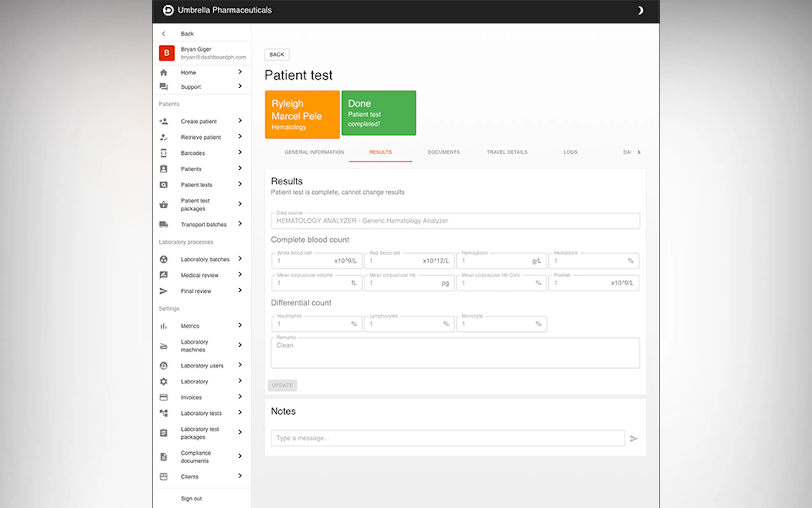Switch to the Documents tab
Screen dimensions: 812x508
point(443,152)
